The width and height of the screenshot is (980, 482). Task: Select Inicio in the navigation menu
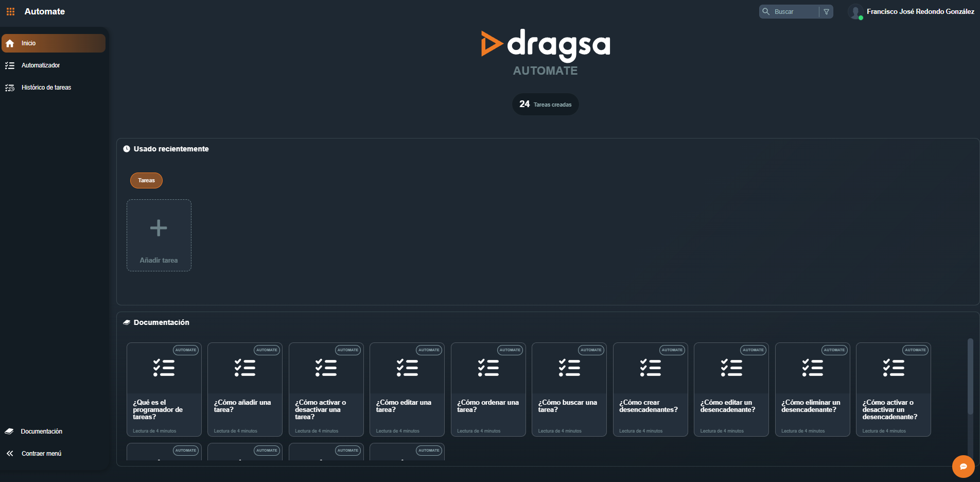pyautogui.click(x=28, y=43)
